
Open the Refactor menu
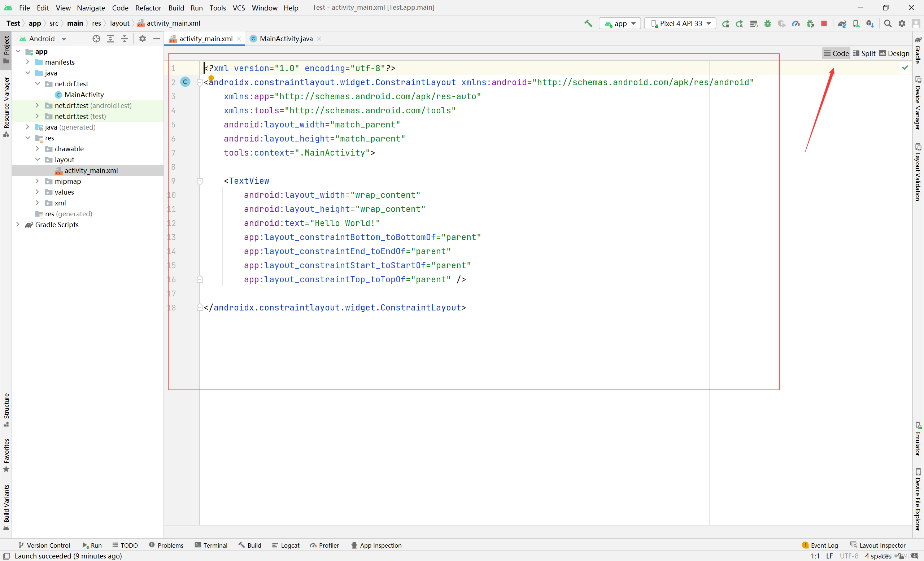point(148,8)
